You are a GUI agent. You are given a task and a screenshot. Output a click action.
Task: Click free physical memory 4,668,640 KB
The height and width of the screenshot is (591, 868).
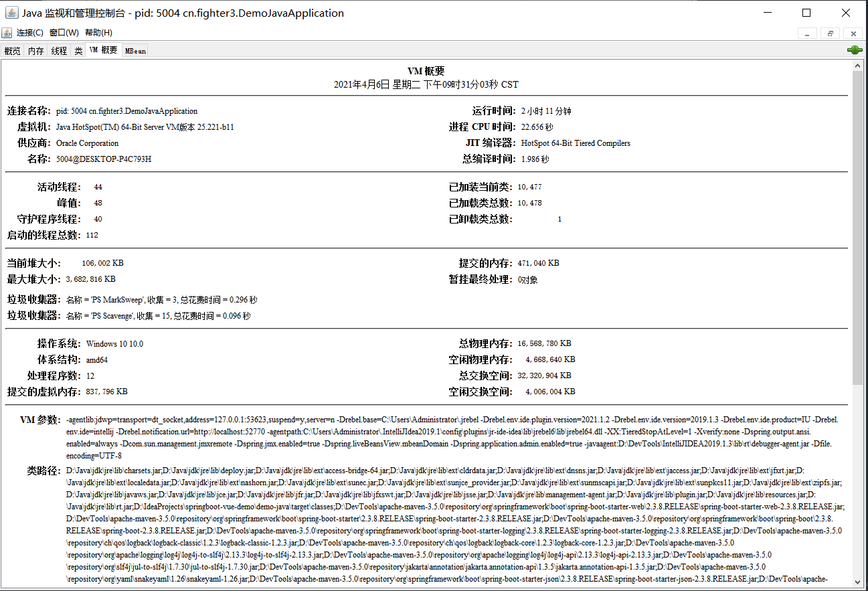coord(550,360)
